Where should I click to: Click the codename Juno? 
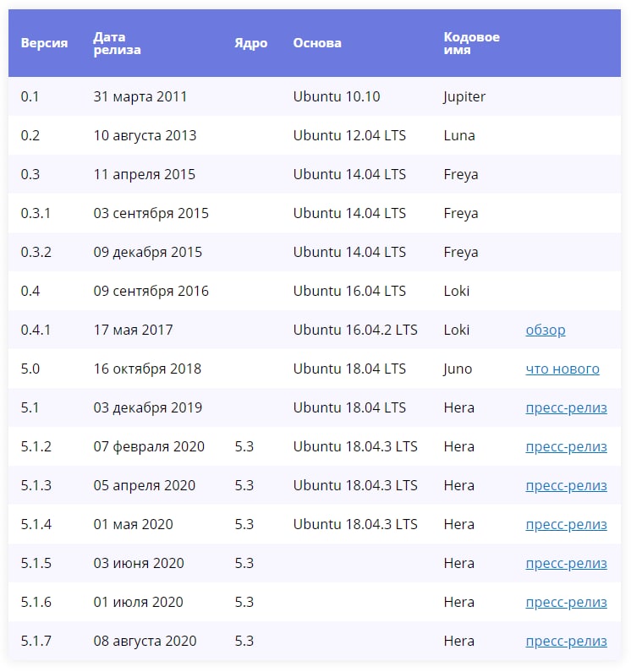click(x=458, y=369)
